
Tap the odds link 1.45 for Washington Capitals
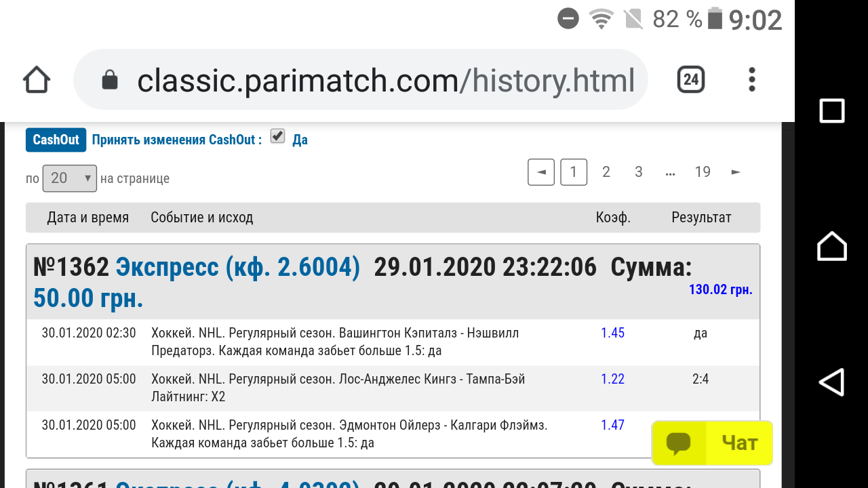coord(612,333)
